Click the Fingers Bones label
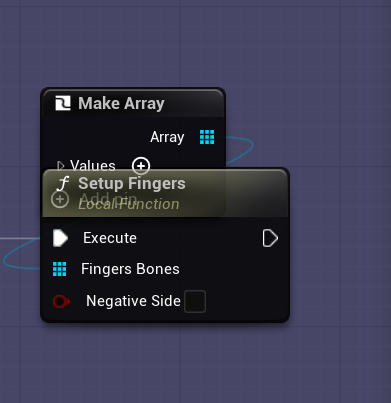The image size is (391, 403). pos(130,269)
